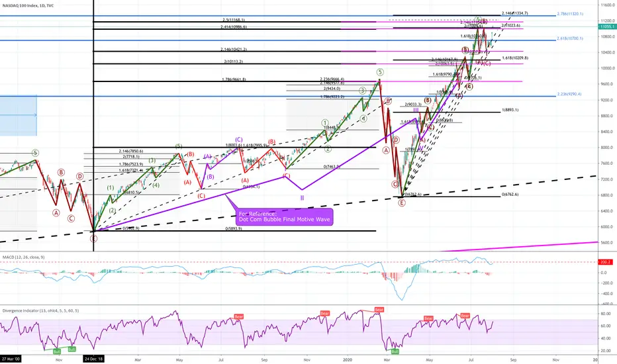This screenshot has height=364, width=617.
Task: Select the 1.786(7523.9) retracement label
Action: pyautogui.click(x=131, y=165)
